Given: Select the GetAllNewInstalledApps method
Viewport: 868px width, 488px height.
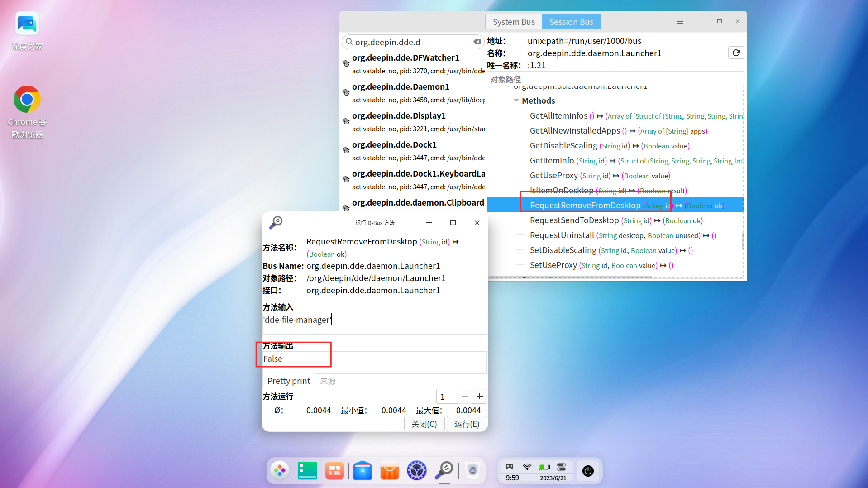Looking at the screenshot, I should point(576,130).
